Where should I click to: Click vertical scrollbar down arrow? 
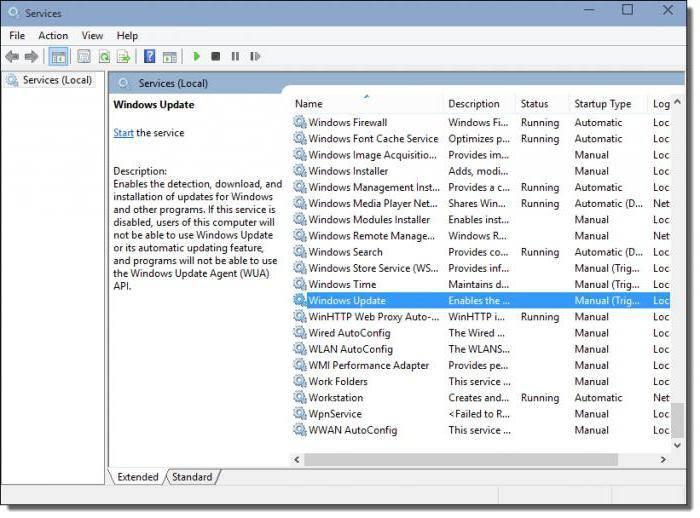tap(677, 445)
